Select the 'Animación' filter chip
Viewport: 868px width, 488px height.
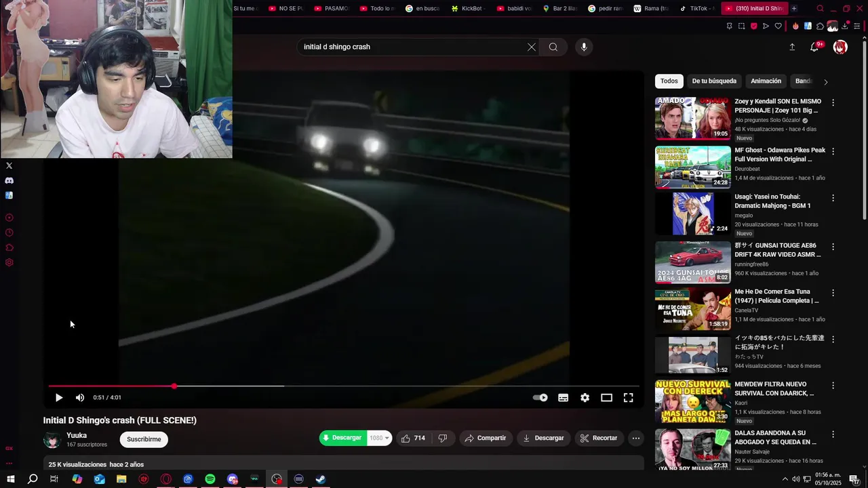pos(766,81)
